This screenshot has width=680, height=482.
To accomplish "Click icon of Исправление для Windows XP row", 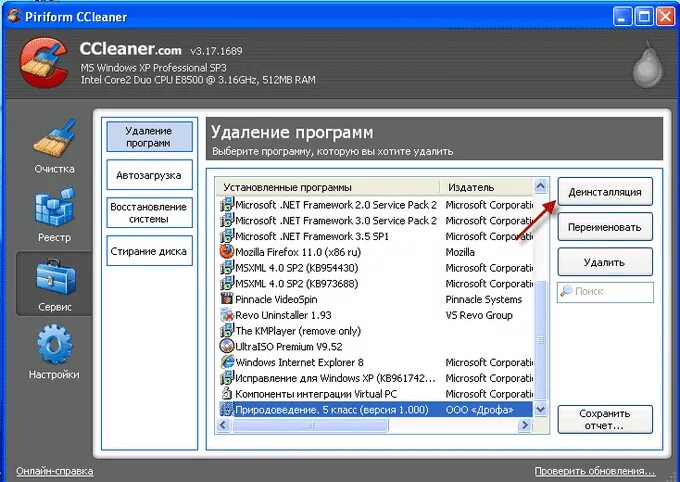I will (226, 378).
